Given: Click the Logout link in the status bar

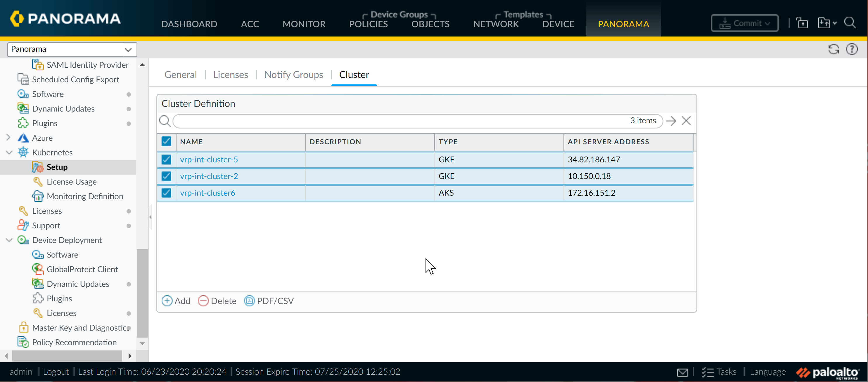Looking at the screenshot, I should 56,371.
